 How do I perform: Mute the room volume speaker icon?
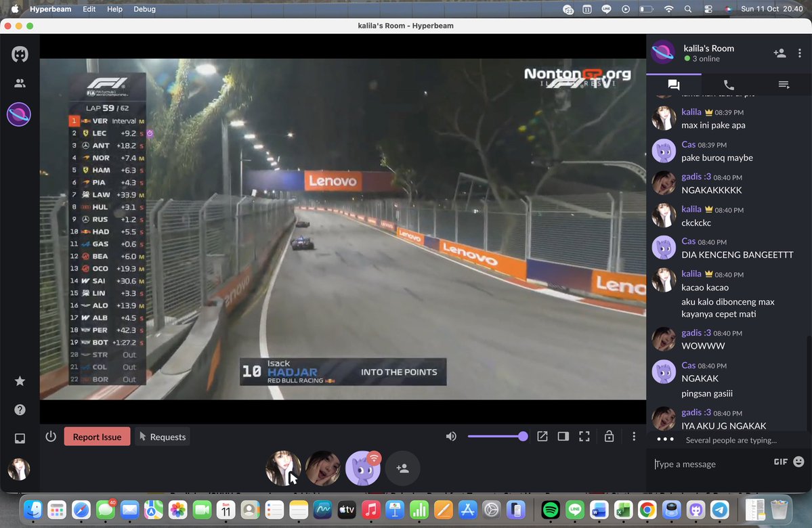pos(452,437)
